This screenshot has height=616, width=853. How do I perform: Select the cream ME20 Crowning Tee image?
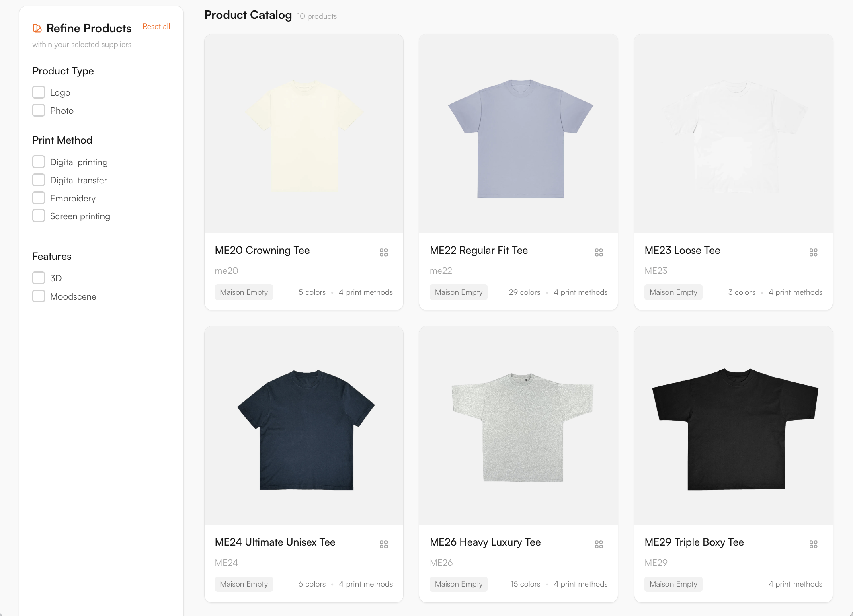tap(304, 133)
